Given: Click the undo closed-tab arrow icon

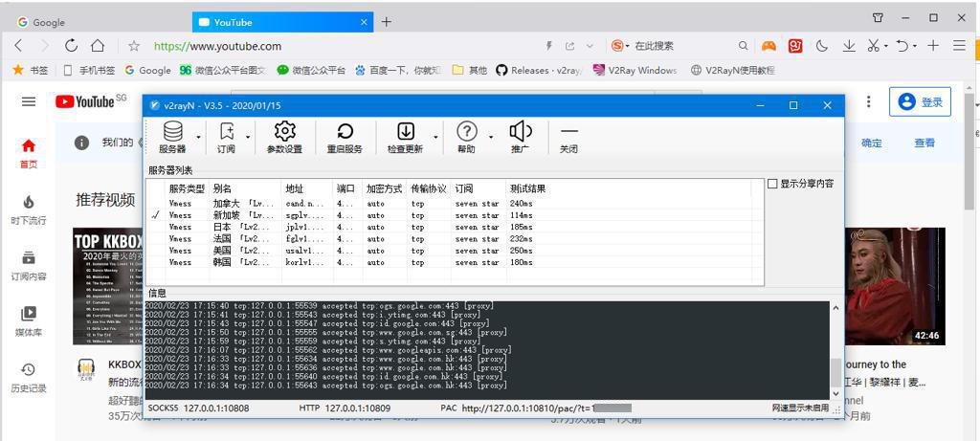Looking at the screenshot, I should click(x=902, y=46).
